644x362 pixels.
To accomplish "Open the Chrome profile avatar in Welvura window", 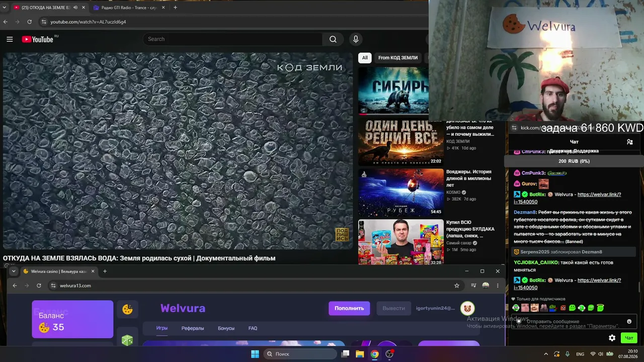I will (486, 286).
